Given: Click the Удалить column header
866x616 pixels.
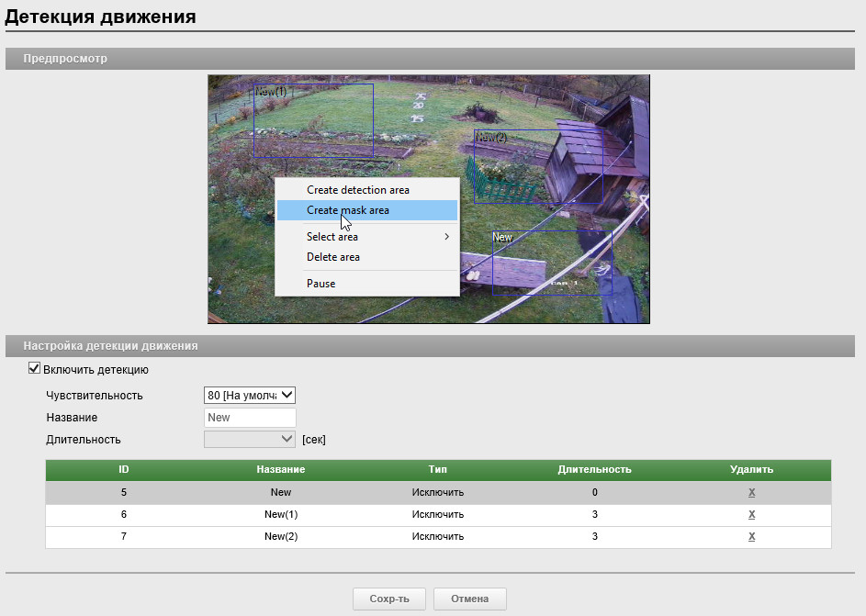Looking at the screenshot, I should point(752,470).
